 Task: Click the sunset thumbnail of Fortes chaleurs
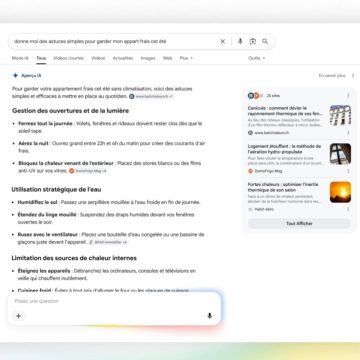click(340, 192)
